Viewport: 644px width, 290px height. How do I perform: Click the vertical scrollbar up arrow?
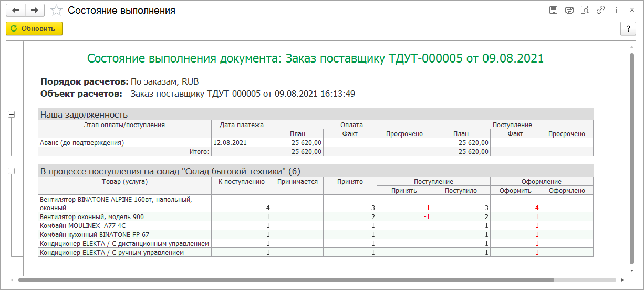pyautogui.click(x=631, y=46)
